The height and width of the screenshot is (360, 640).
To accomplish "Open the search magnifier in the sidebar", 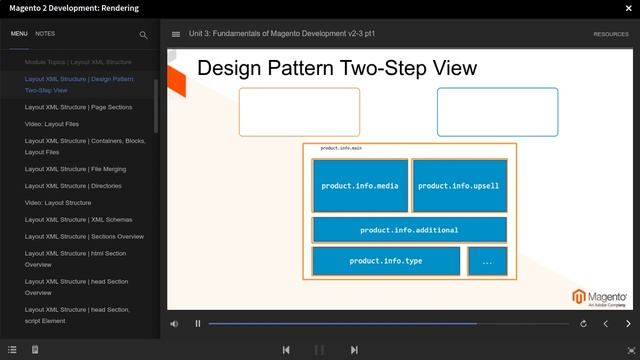I will pyautogui.click(x=143, y=35).
